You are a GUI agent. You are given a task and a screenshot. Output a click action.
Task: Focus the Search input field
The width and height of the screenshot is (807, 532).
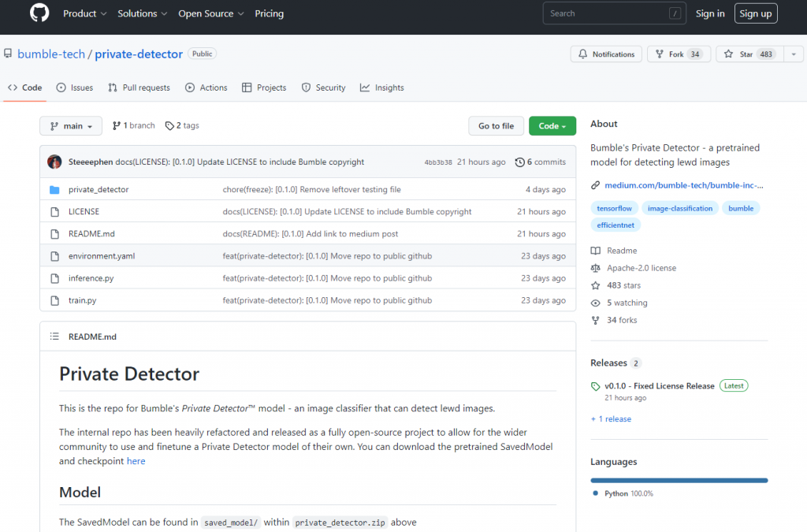pyautogui.click(x=614, y=13)
